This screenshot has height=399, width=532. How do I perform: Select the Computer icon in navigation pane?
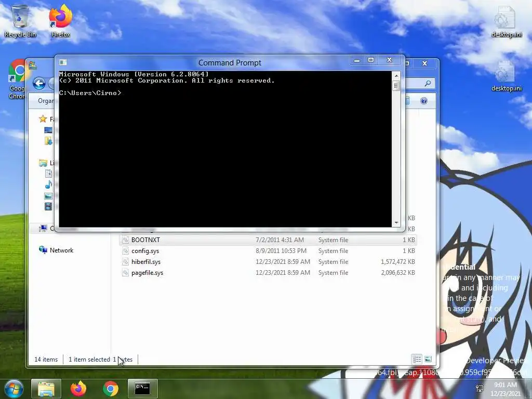pos(43,229)
